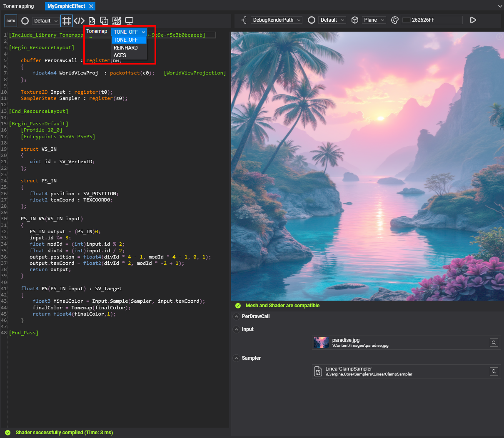This screenshot has width=504, height=438.
Task: Close the MyGraphicEffect tab
Action: point(91,6)
